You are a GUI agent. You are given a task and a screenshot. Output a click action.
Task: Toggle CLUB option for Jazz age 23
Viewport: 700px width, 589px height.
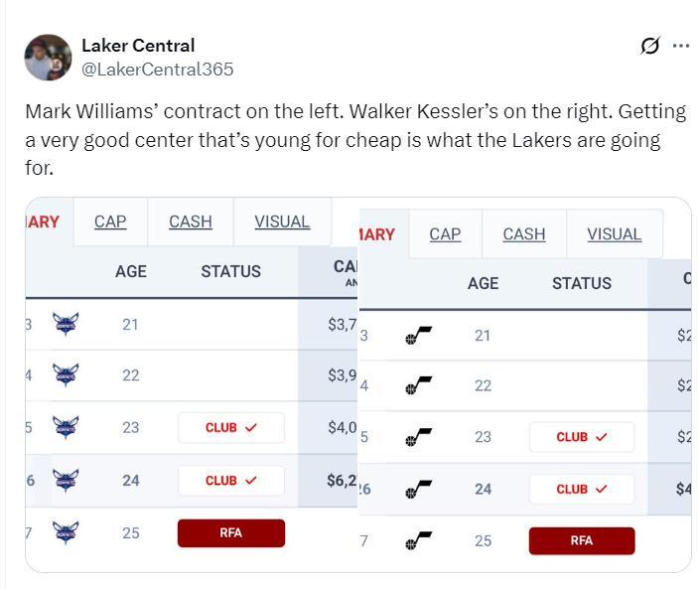coord(581,437)
